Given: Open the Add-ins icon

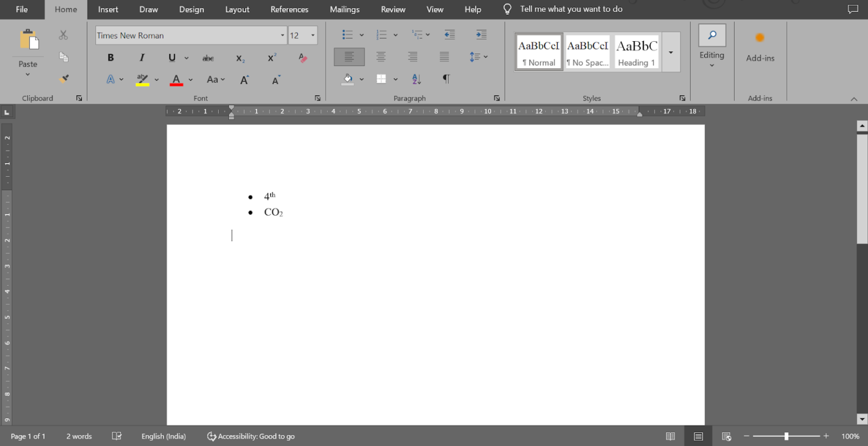Looking at the screenshot, I should [x=759, y=47].
